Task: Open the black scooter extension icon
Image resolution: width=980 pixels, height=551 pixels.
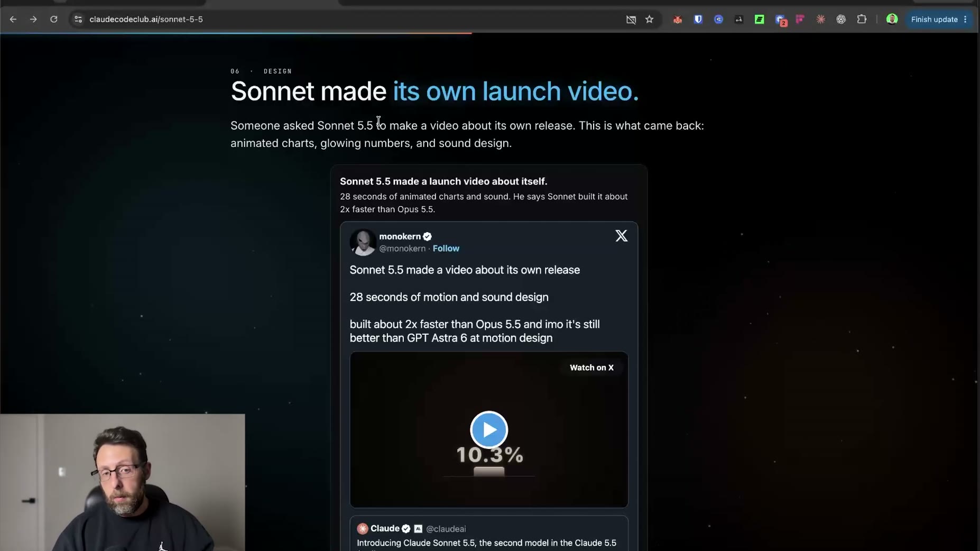Action: point(739,20)
